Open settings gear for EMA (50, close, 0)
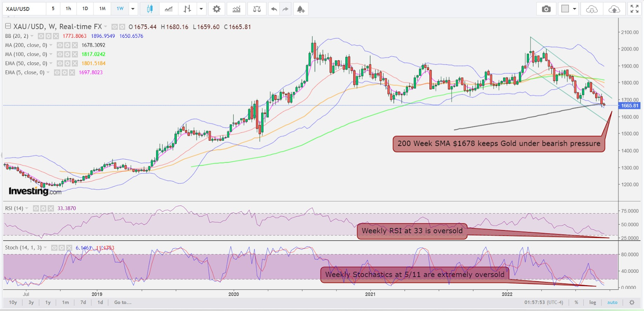The width and height of the screenshot is (644, 311). click(x=67, y=63)
